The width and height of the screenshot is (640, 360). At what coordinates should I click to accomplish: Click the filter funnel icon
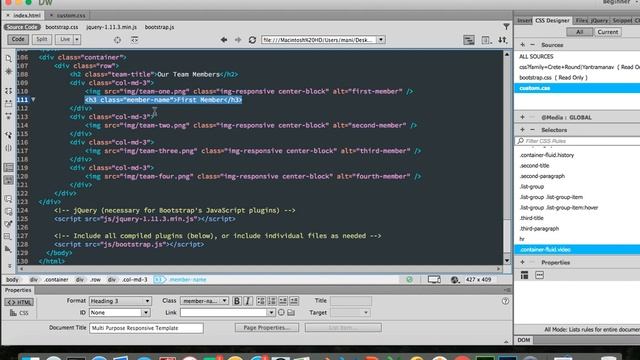(x=506, y=27)
